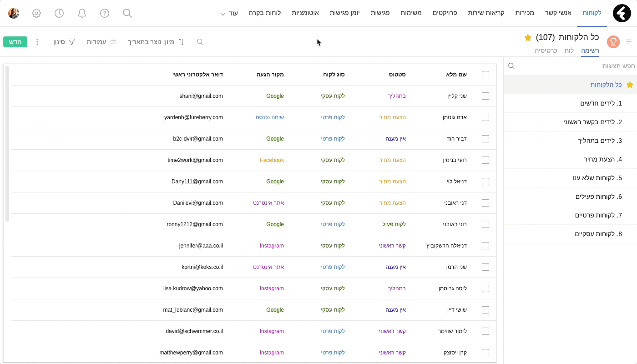
Task: Select view 7. לקוחות פרטיים
Action: click(570, 215)
